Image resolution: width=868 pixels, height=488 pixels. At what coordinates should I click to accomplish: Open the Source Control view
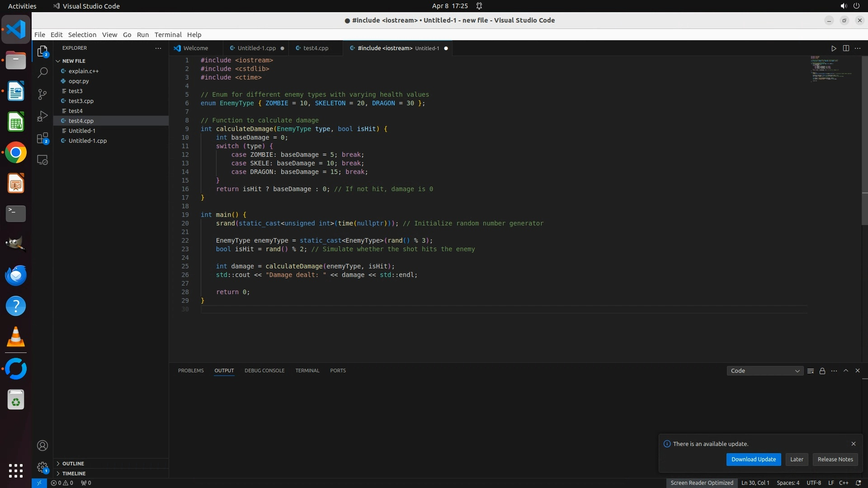(42, 94)
